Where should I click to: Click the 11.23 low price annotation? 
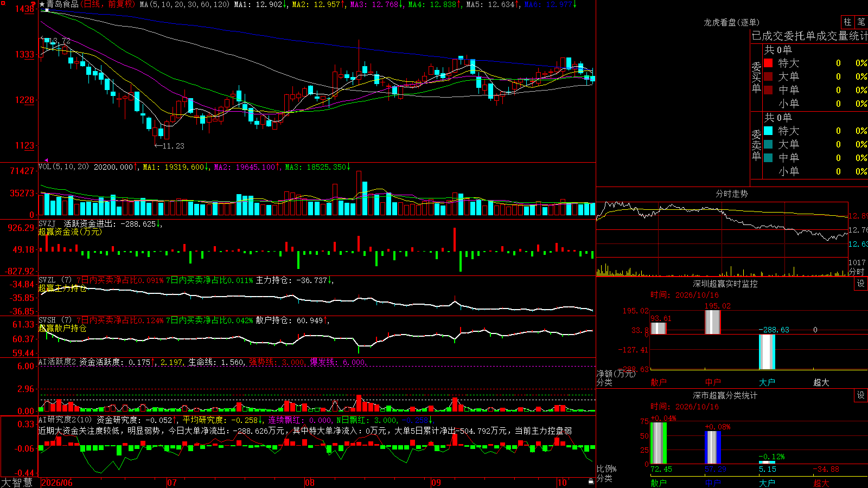[169, 146]
